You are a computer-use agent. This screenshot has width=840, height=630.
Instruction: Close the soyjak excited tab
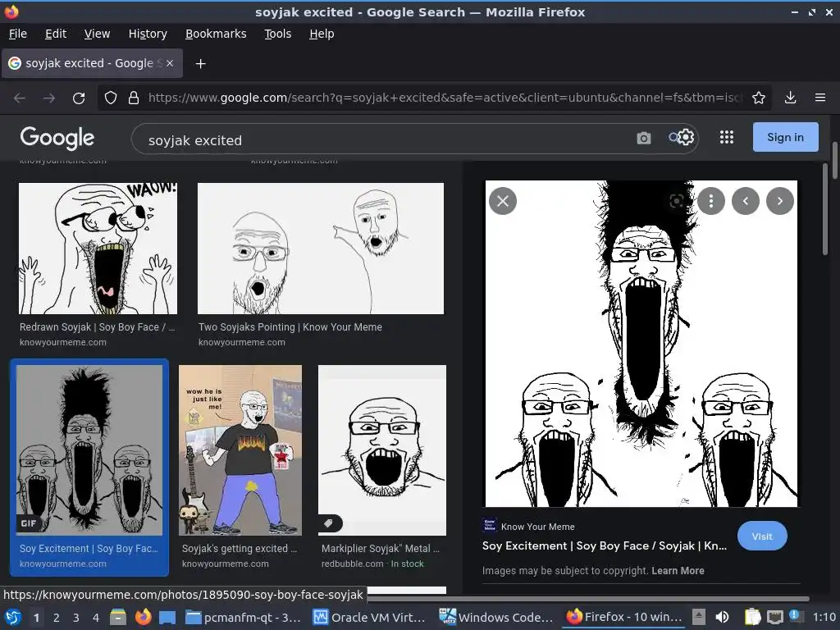click(170, 63)
